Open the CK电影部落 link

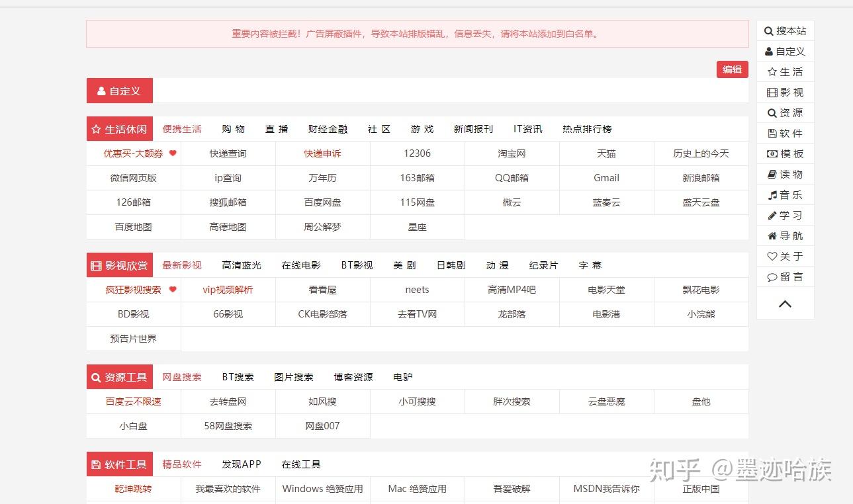click(323, 314)
